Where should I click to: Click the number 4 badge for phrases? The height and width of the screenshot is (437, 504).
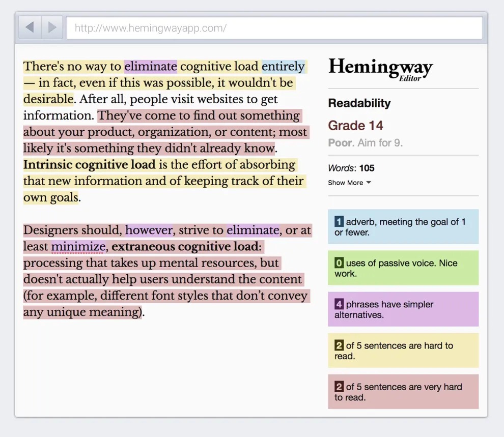pyautogui.click(x=339, y=304)
